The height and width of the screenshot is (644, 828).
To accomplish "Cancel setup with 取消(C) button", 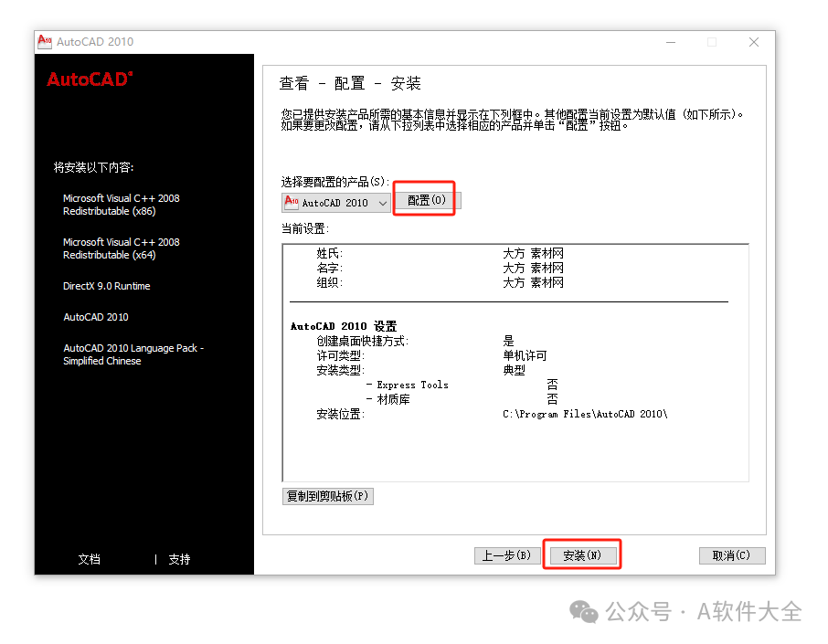I will (731, 555).
